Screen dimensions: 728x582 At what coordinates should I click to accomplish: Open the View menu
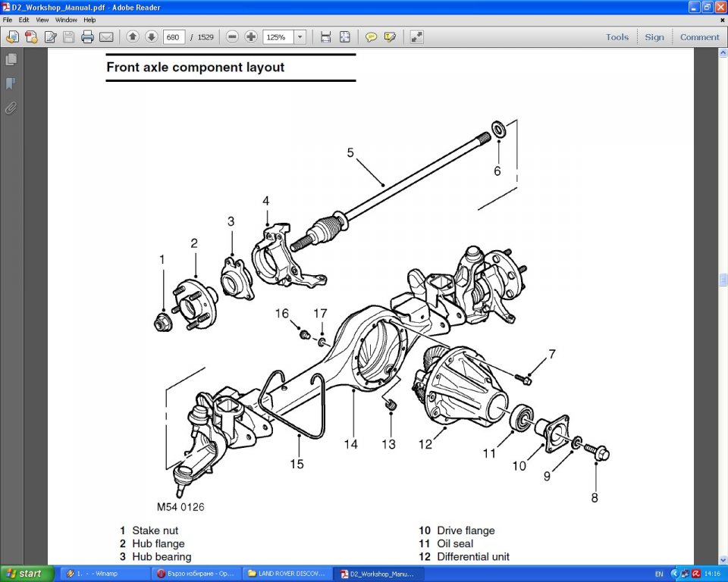42,20
